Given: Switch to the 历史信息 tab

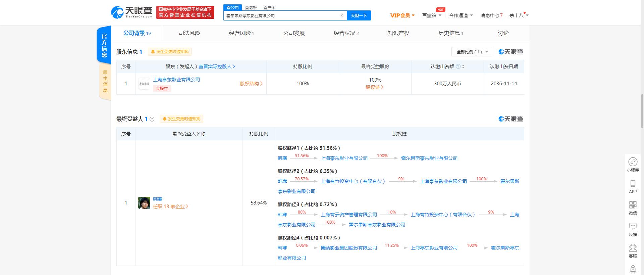Looking at the screenshot, I should [x=451, y=33].
